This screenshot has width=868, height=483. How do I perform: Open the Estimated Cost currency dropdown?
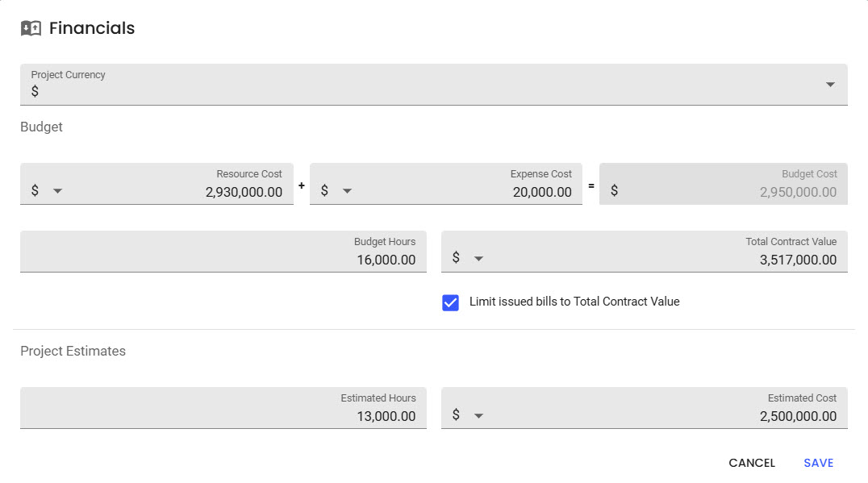coord(478,416)
